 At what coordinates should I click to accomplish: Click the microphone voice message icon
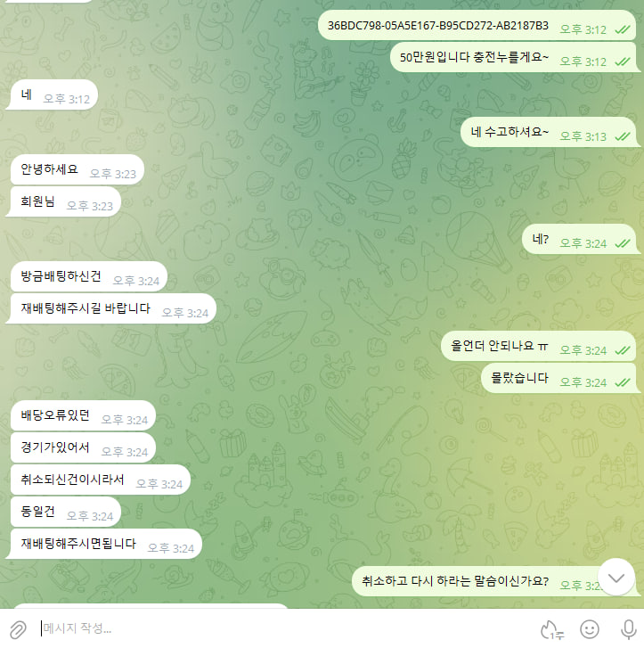click(x=628, y=629)
